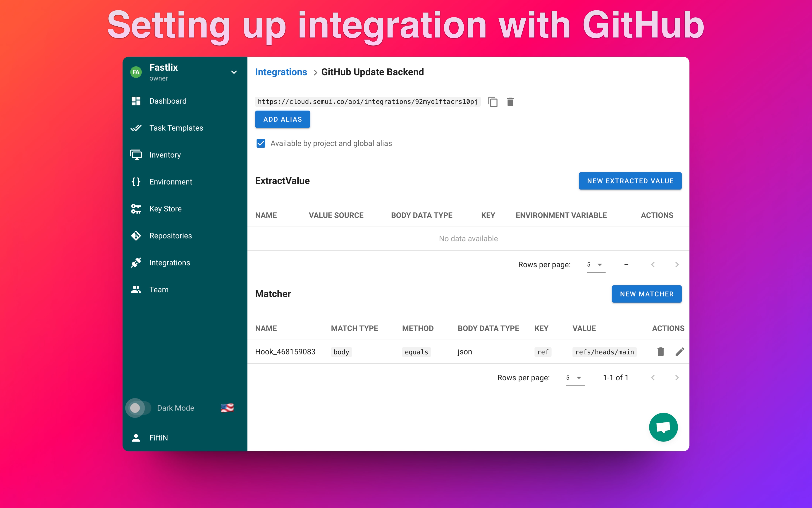812x508 pixels.
Task: Click the Inventory monitor icon
Action: point(136,155)
